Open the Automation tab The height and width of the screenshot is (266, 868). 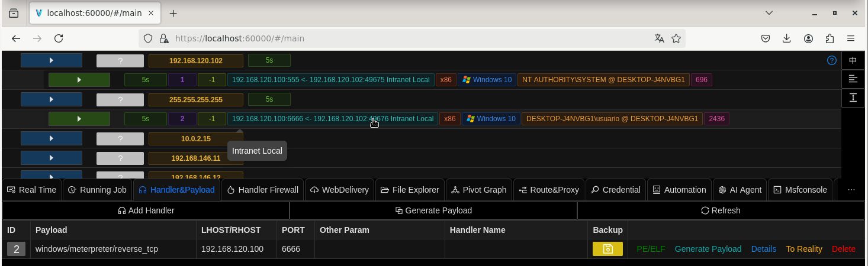(679, 190)
